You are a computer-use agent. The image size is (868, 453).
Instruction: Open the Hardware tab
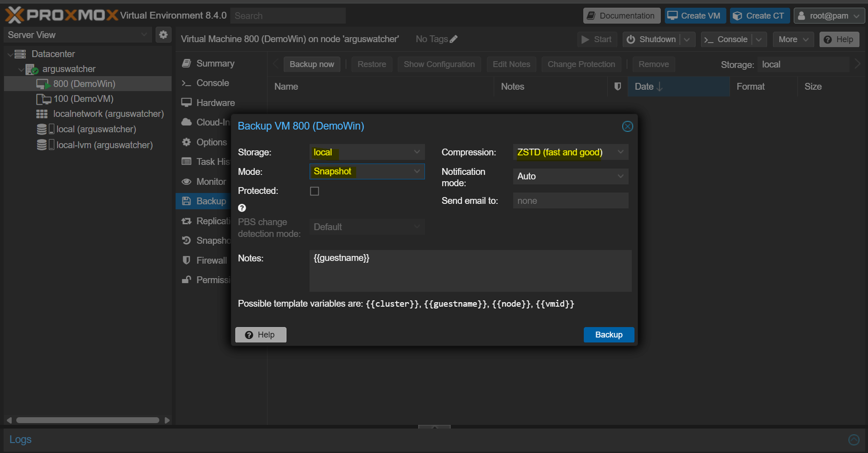tap(221, 102)
